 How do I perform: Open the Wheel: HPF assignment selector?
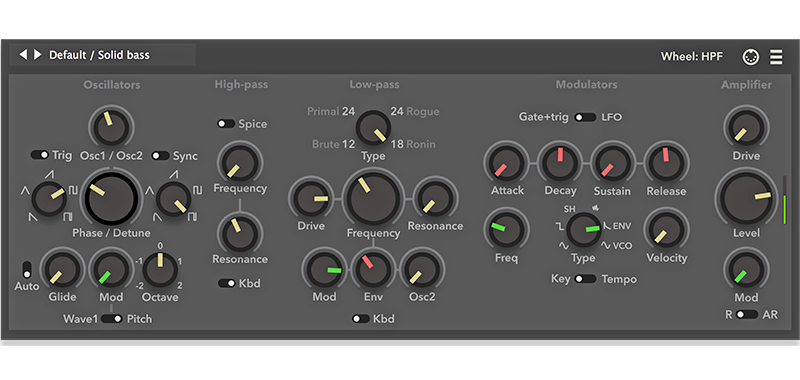click(692, 57)
